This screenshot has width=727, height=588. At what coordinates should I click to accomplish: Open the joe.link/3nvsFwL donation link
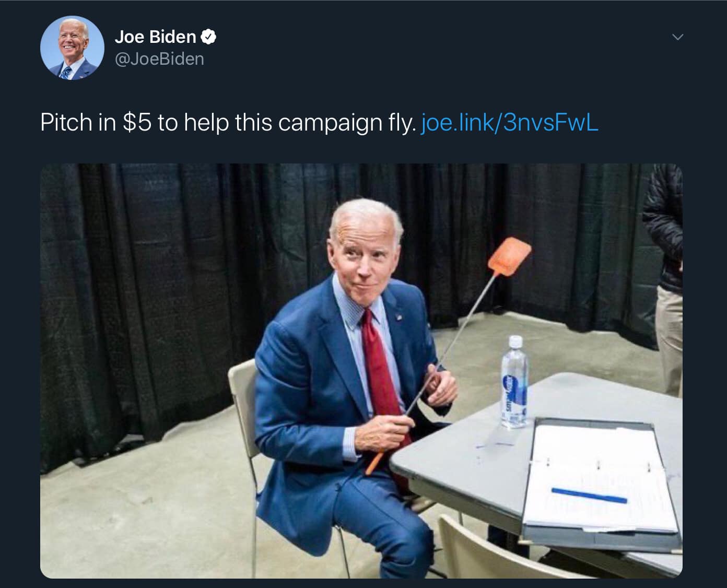(x=509, y=123)
